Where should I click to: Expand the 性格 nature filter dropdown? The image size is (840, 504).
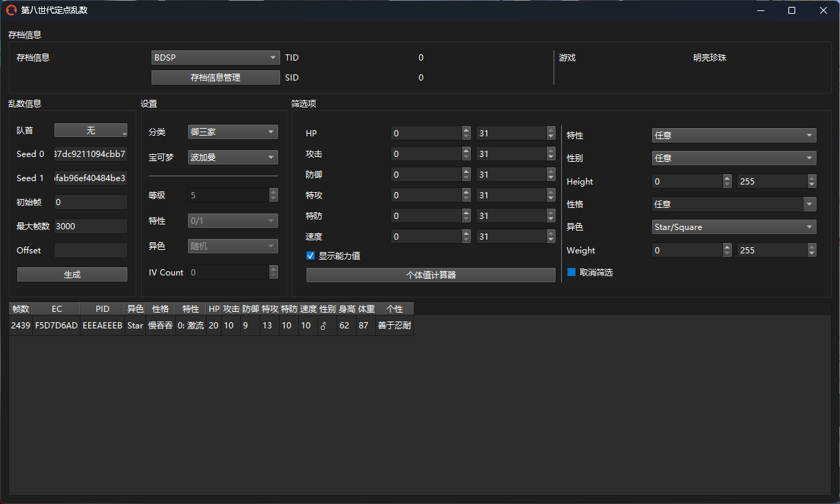pos(733,204)
